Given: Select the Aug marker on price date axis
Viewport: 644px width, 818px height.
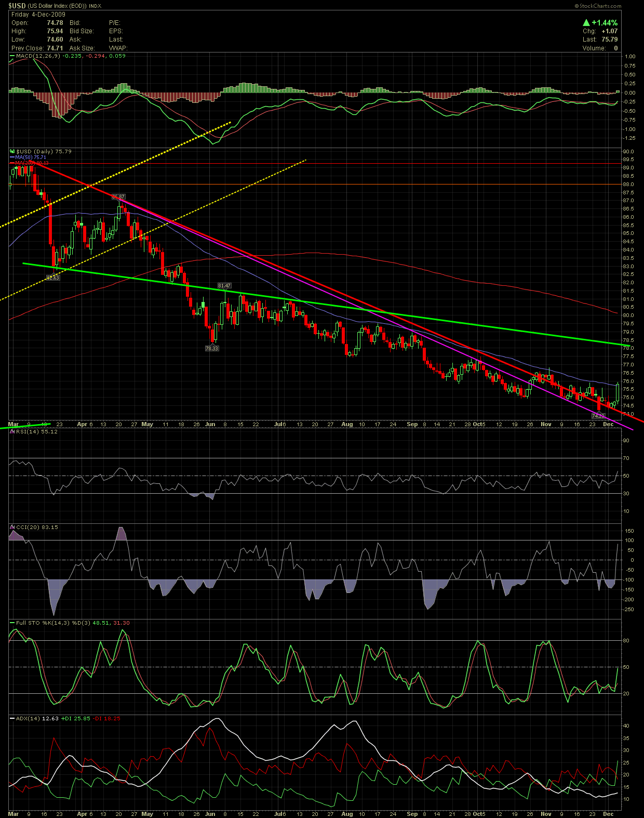Looking at the screenshot, I should click(347, 424).
